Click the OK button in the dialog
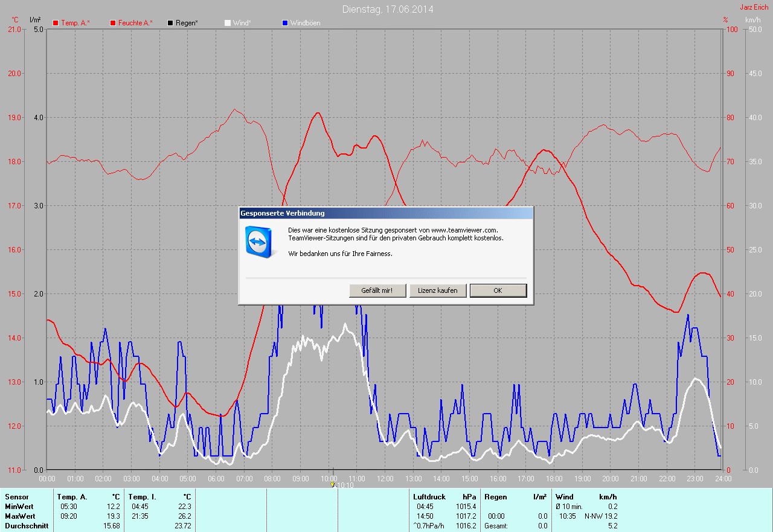Image resolution: width=773 pixels, height=532 pixels. tap(498, 290)
